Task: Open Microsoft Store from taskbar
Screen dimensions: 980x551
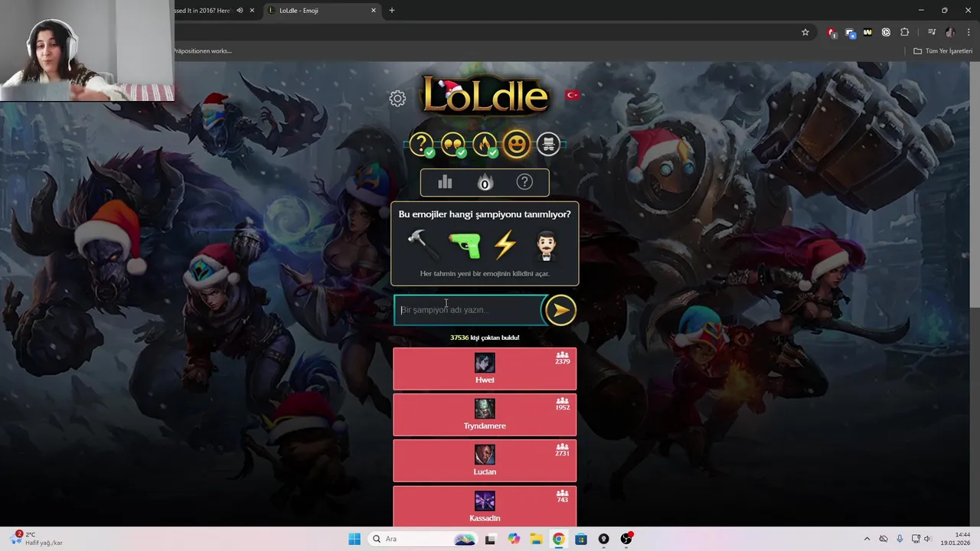Action: click(581, 539)
